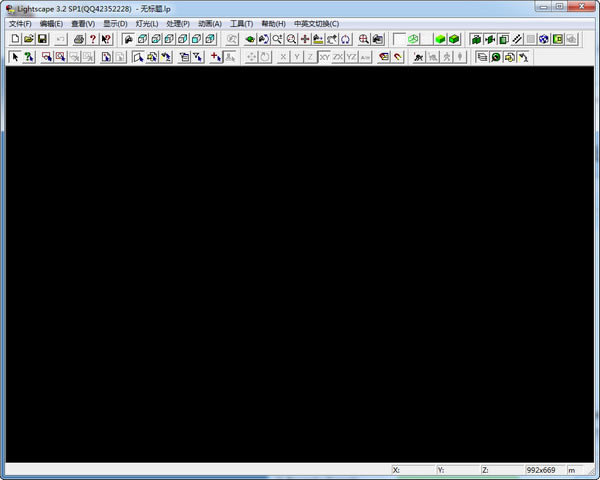Viewport: 600px width, 480px height.
Task: Open the 灯光(L) menu
Action: tap(147, 23)
